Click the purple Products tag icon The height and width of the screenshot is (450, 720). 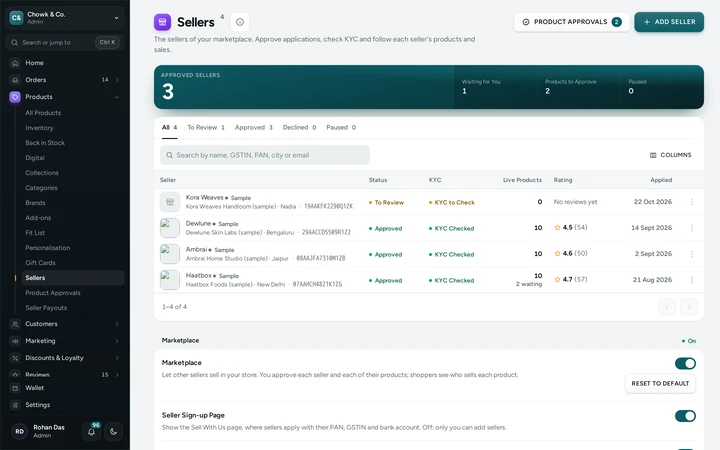(15, 97)
